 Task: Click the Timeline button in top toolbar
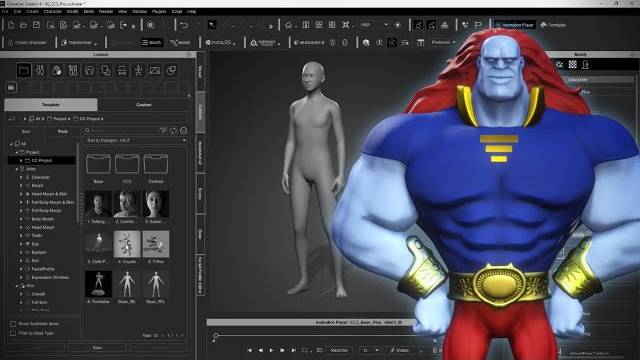pos(553,25)
